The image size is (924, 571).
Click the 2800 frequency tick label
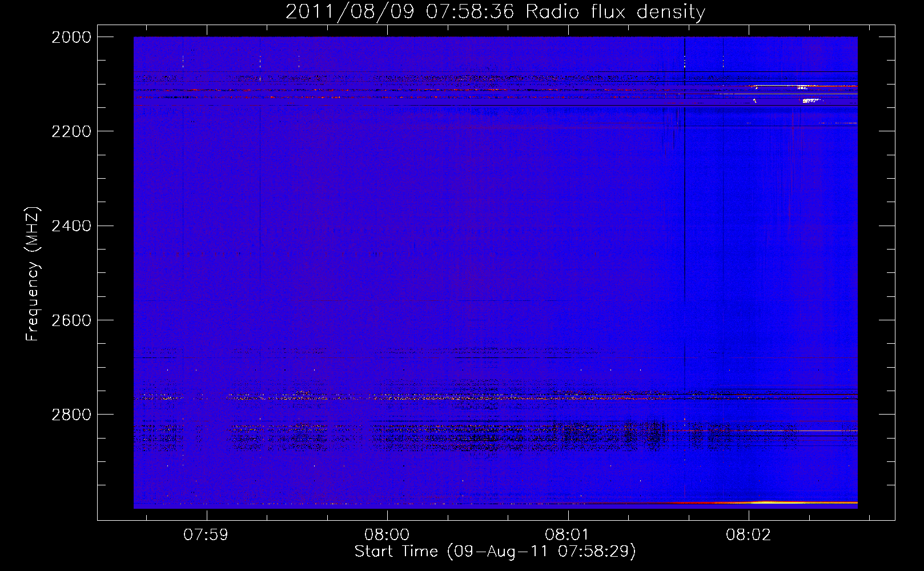[71, 414]
